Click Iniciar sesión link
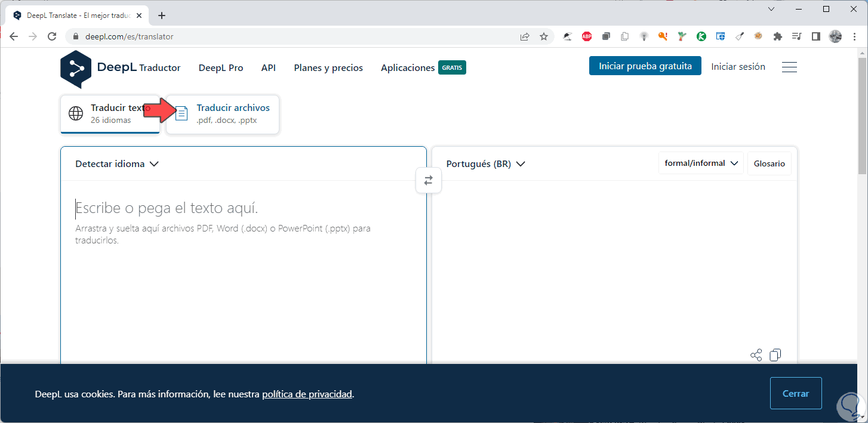868x423 pixels. point(738,66)
